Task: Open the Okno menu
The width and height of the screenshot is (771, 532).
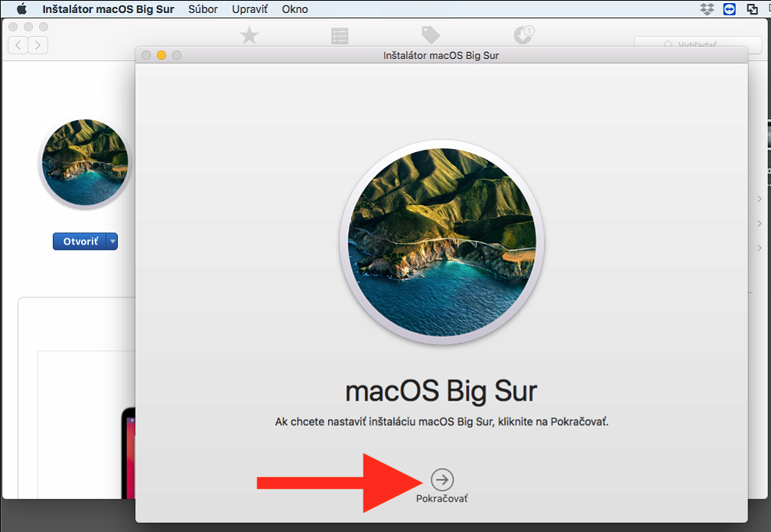Action: (x=294, y=9)
